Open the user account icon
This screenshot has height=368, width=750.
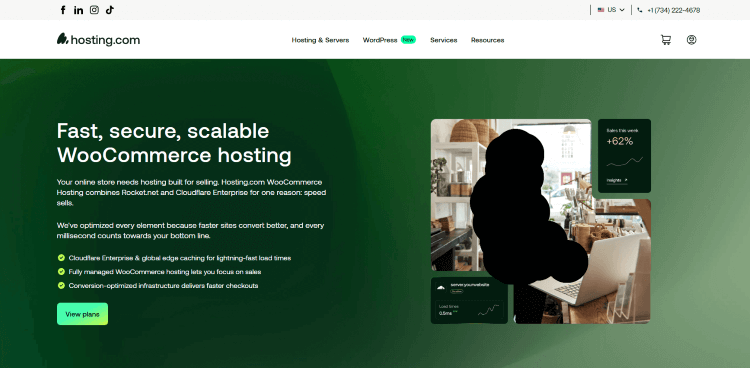pyautogui.click(x=691, y=40)
